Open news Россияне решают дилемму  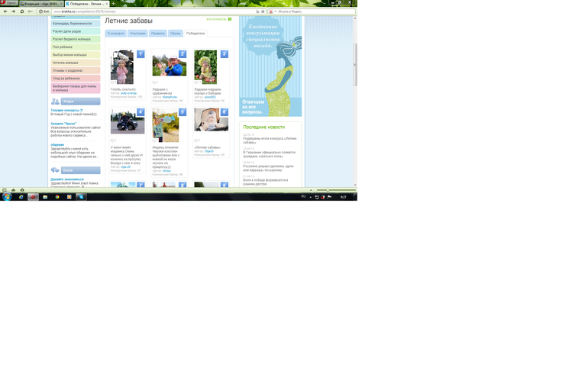click(268, 168)
